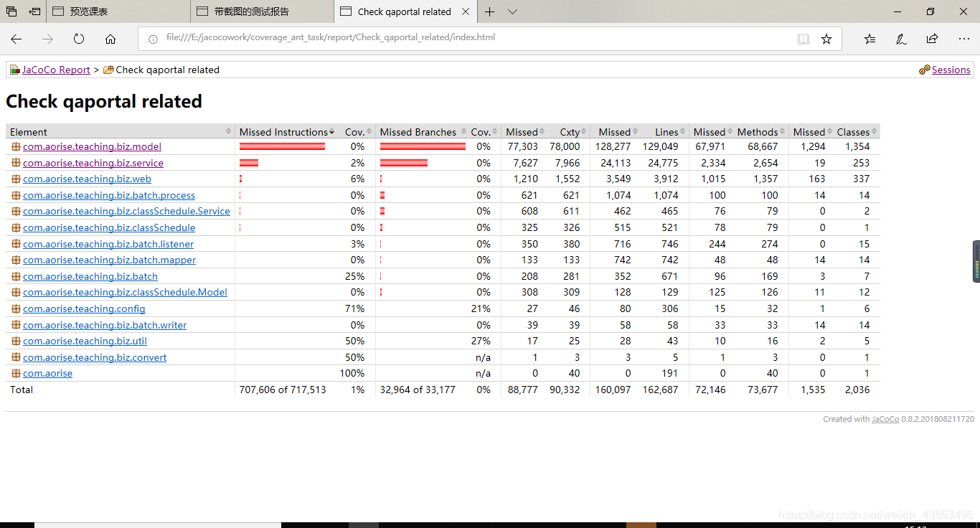Open the tab preview icon at the top left
Screen dimensions: 980x528
tap(11, 11)
